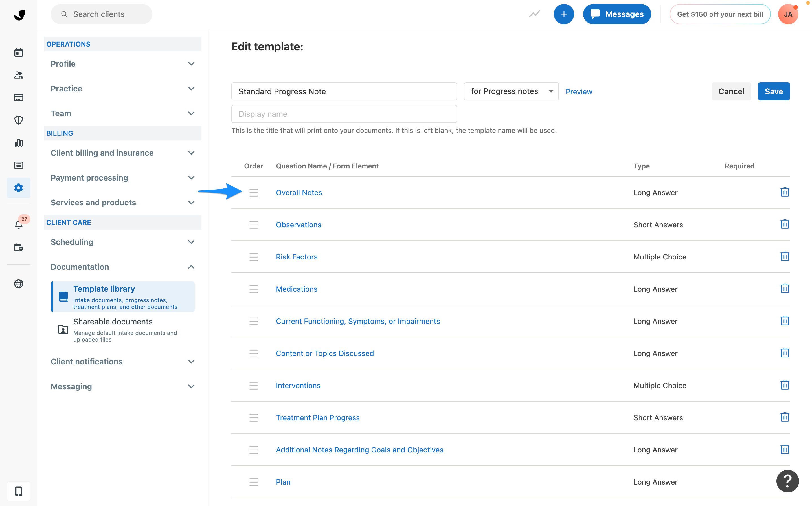Preview the Standard Progress Note template
Screen dimensions: 812x506
coord(579,91)
